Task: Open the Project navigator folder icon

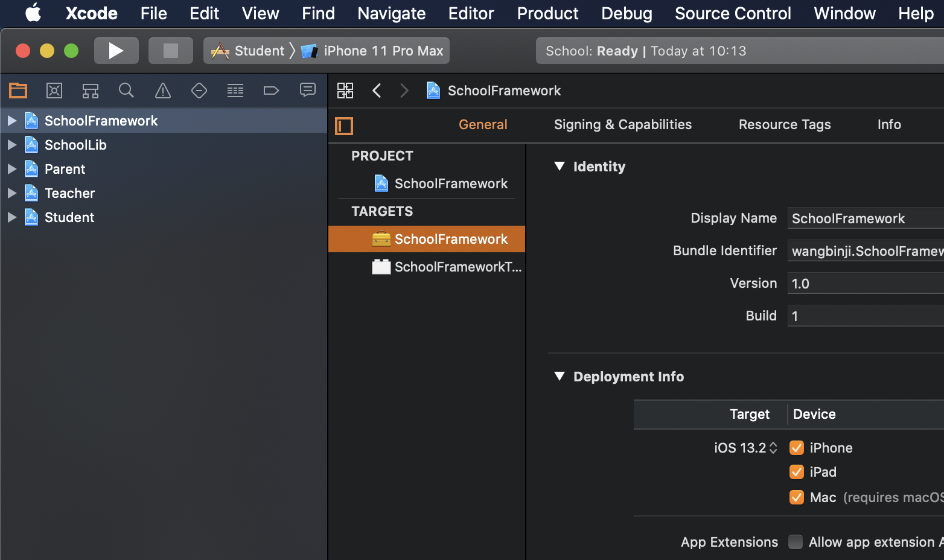Action: pos(18,91)
